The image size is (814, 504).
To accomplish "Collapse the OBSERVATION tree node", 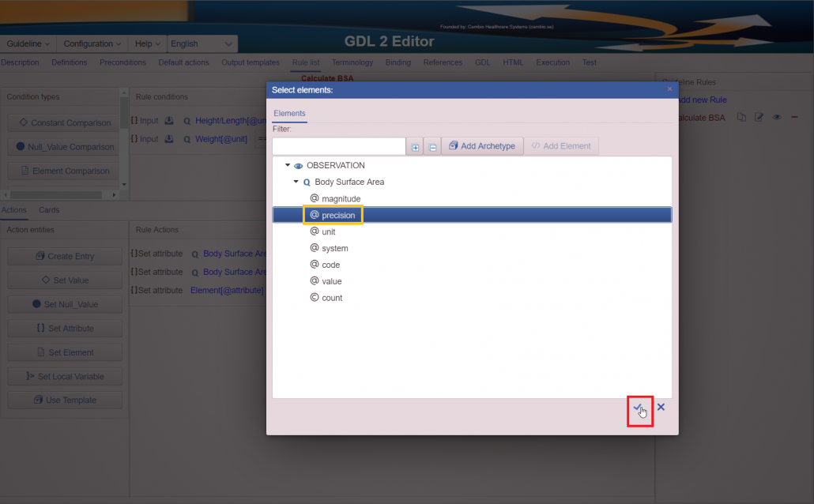I will (287, 166).
